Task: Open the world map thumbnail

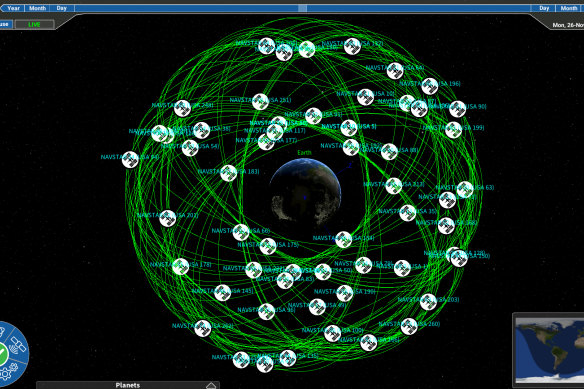Action: coord(549,350)
